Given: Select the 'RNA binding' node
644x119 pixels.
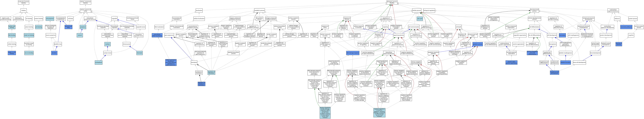Looking at the screenshot, I should tap(12, 35).
